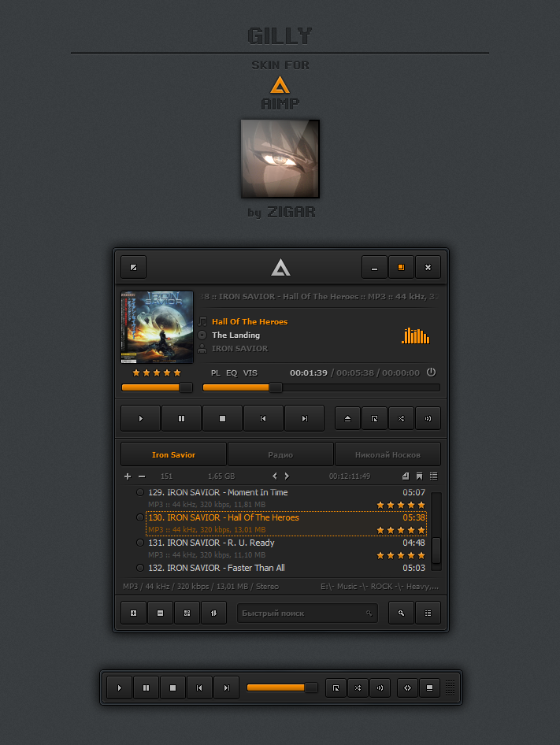560x745 pixels.
Task: Click the orange visualization bars
Action: (x=416, y=335)
